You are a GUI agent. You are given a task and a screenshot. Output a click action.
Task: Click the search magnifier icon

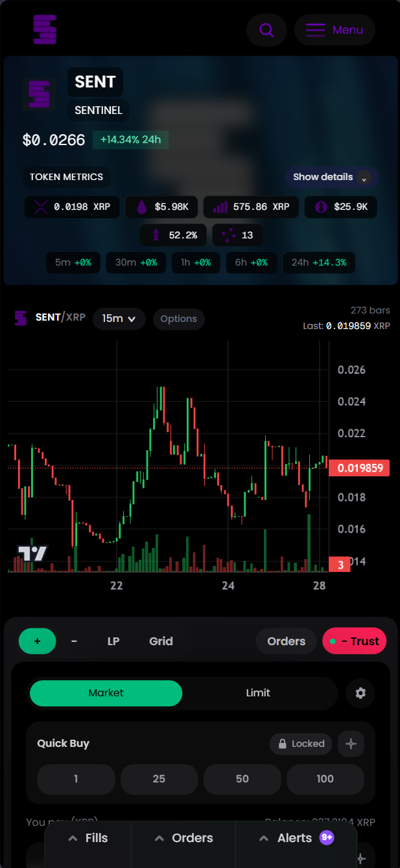266,30
